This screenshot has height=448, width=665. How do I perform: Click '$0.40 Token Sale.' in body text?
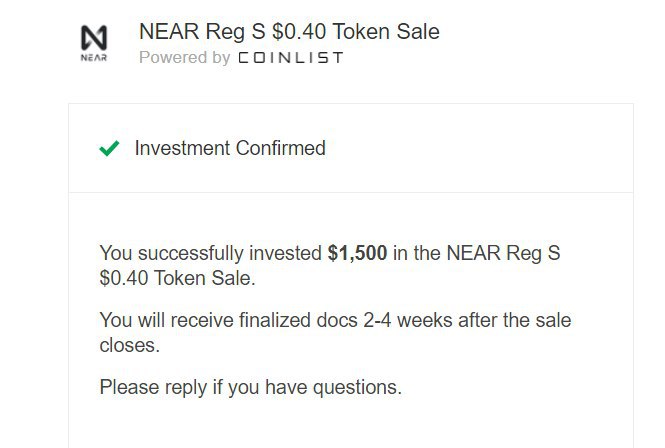point(177,279)
